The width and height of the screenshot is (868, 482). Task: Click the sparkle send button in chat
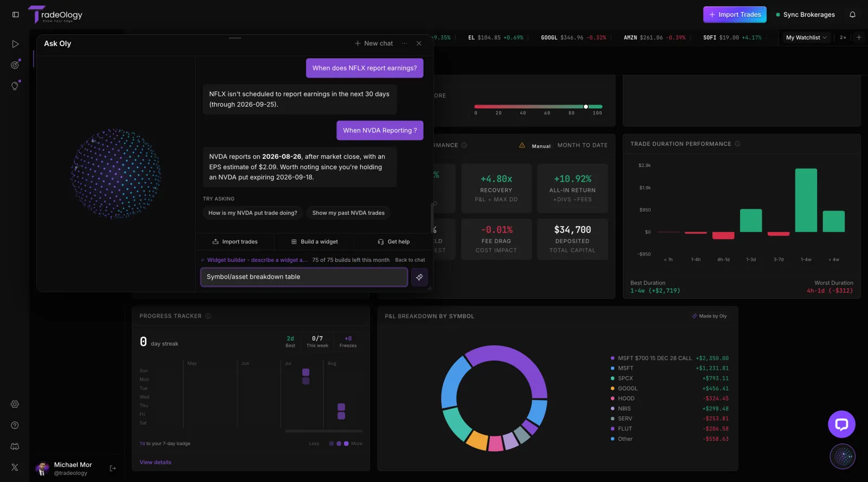coord(419,277)
